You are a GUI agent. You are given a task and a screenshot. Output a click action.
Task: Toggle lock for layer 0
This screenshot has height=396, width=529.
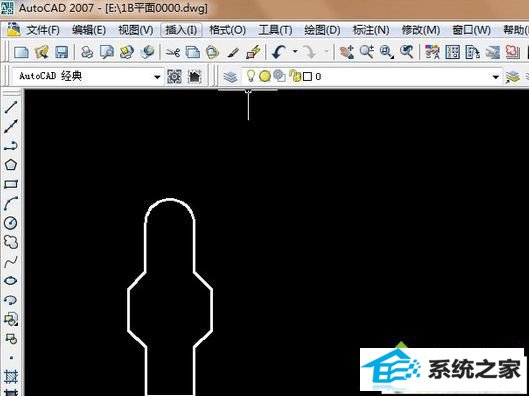(295, 77)
